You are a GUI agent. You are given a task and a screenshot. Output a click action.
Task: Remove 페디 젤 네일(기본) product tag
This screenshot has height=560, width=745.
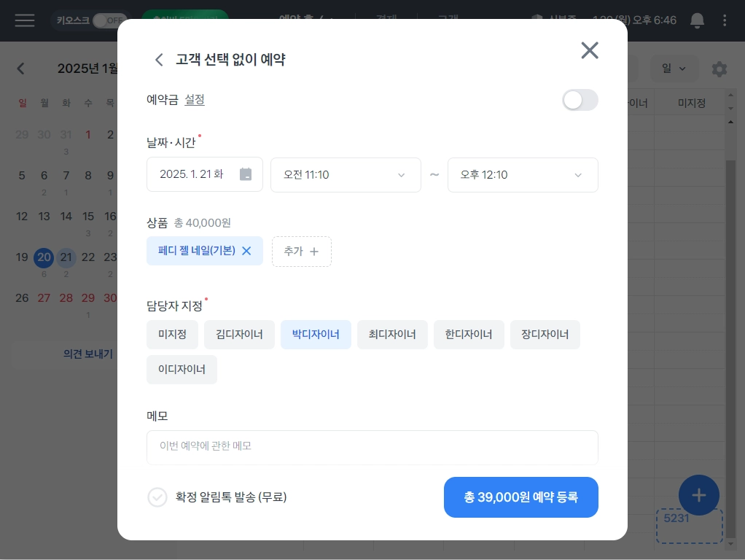click(x=246, y=251)
